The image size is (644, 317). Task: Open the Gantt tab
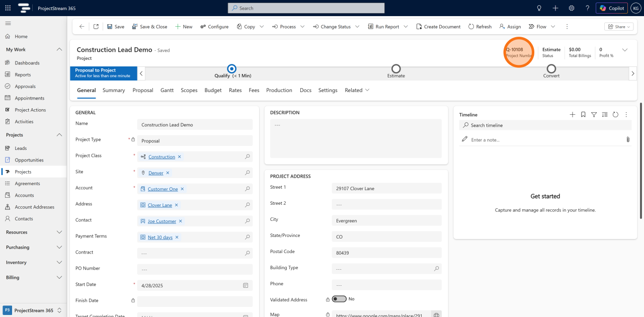click(167, 90)
